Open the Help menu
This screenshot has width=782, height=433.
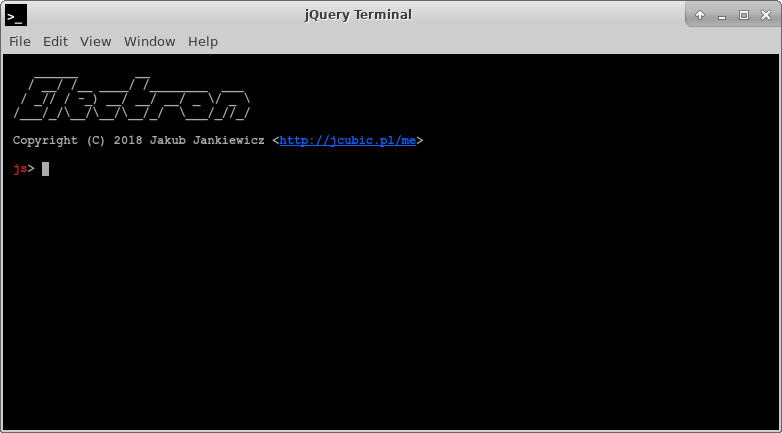(203, 41)
